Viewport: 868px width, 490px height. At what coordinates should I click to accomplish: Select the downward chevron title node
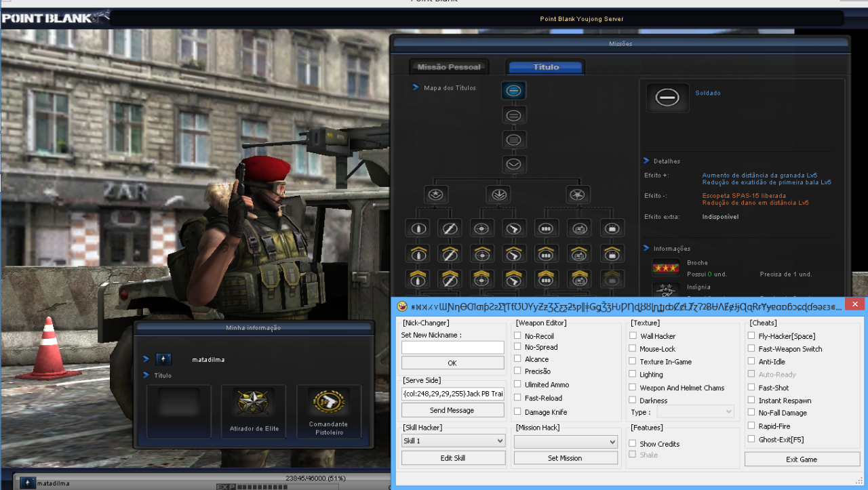(513, 164)
